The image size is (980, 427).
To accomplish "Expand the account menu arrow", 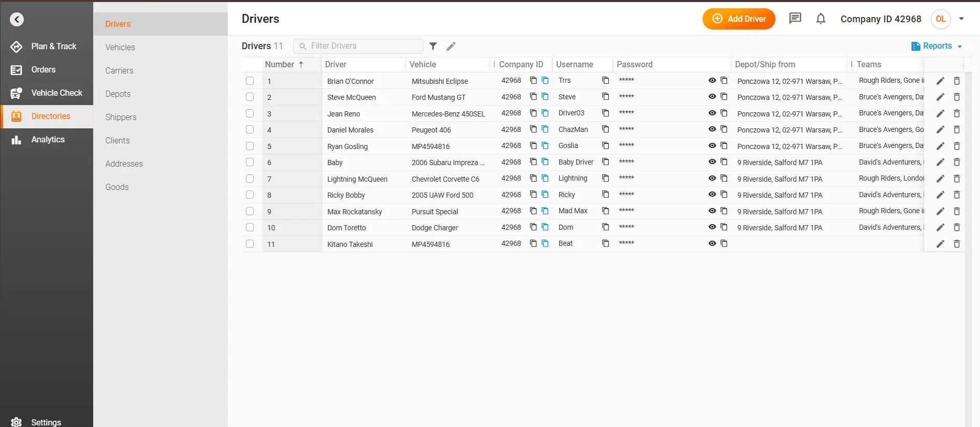I will tap(961, 19).
